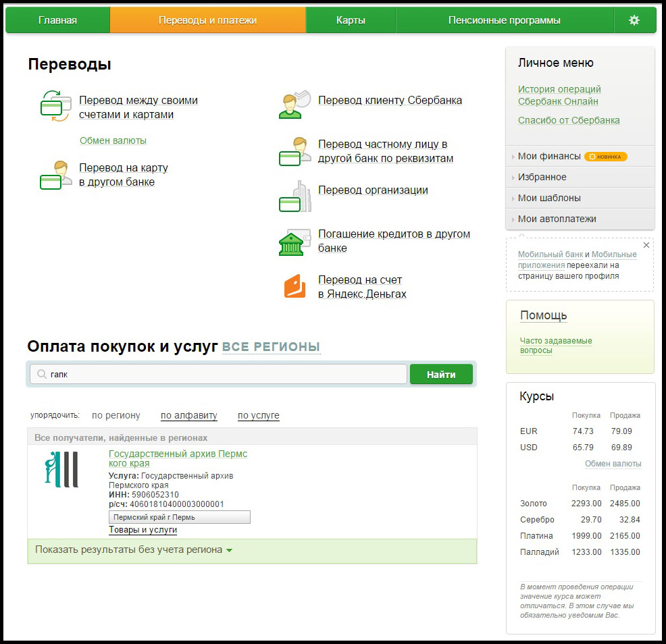This screenshot has height=644, width=666.
Task: Open Государственный архив Пермского края link
Action: pyautogui.click(x=178, y=458)
